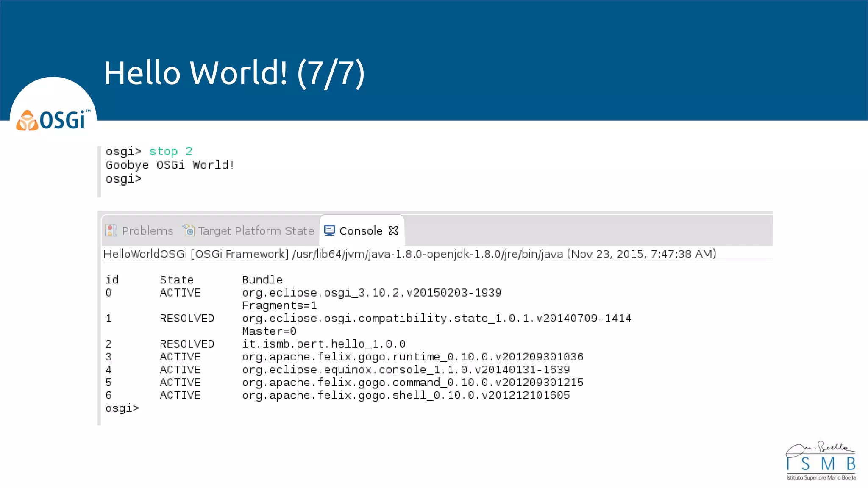This screenshot has height=488, width=868.
Task: Click the Target Platform State icon
Action: tap(189, 230)
